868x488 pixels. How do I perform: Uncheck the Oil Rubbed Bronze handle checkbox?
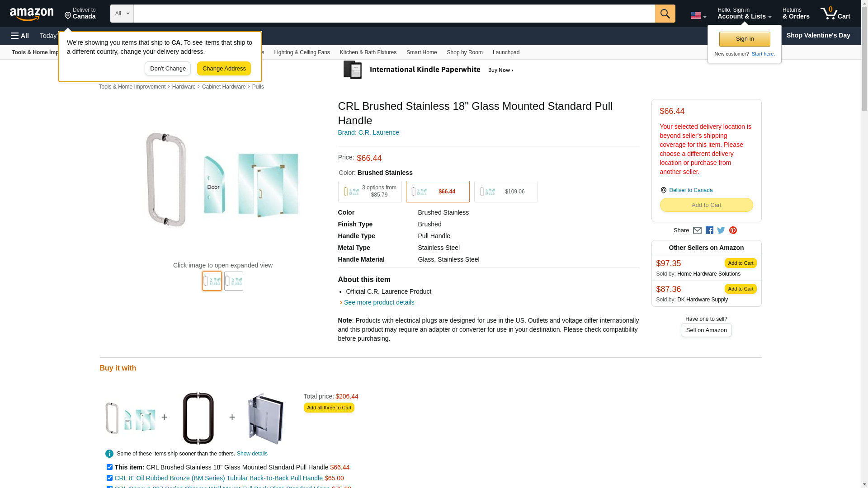109,478
